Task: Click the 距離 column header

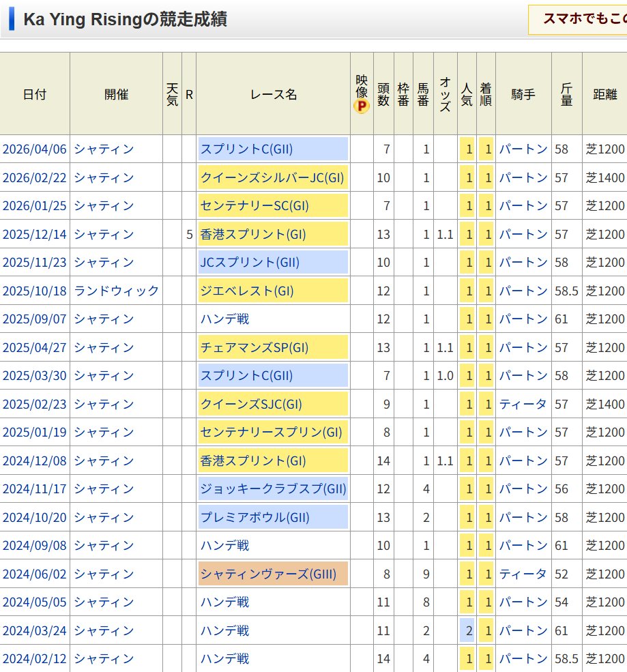Action: pyautogui.click(x=604, y=94)
